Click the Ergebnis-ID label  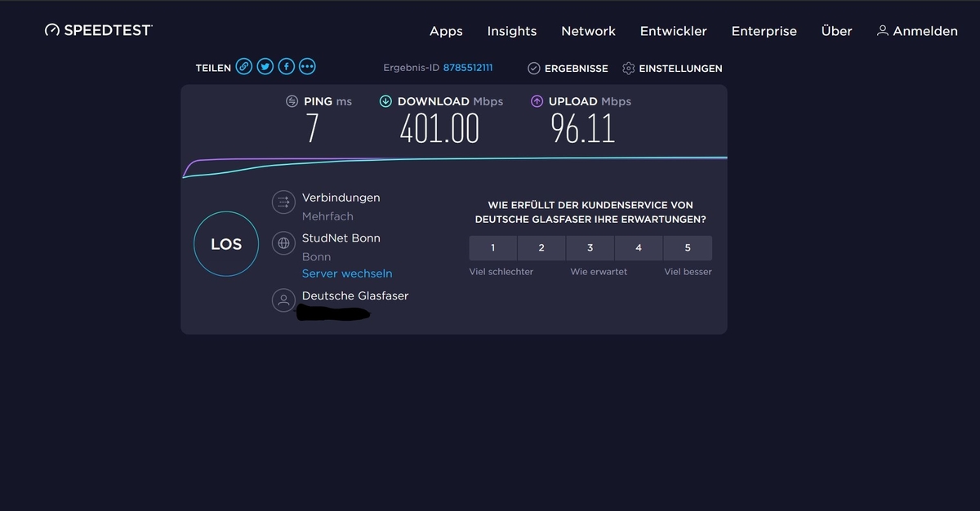click(411, 68)
